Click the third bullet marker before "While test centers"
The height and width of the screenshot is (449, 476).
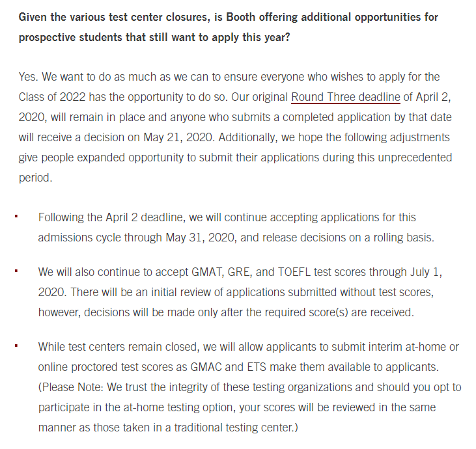(x=16, y=344)
